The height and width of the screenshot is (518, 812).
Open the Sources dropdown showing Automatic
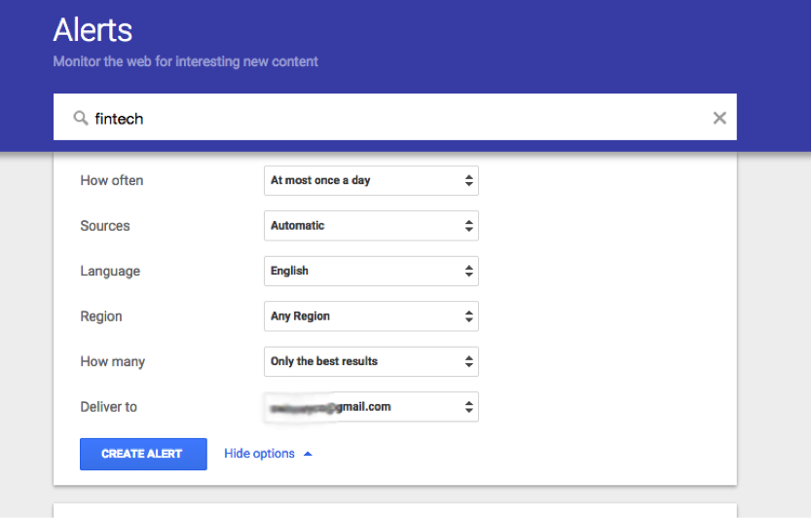(371, 226)
